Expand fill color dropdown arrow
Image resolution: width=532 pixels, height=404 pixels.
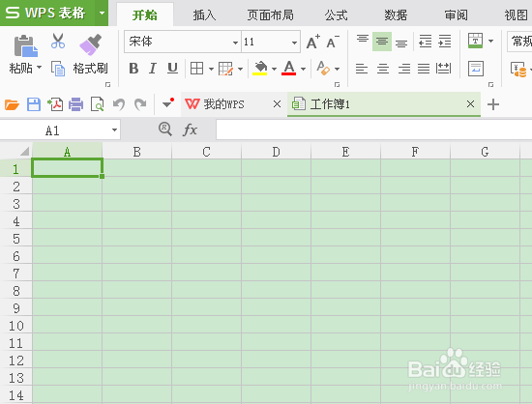[x=274, y=70]
